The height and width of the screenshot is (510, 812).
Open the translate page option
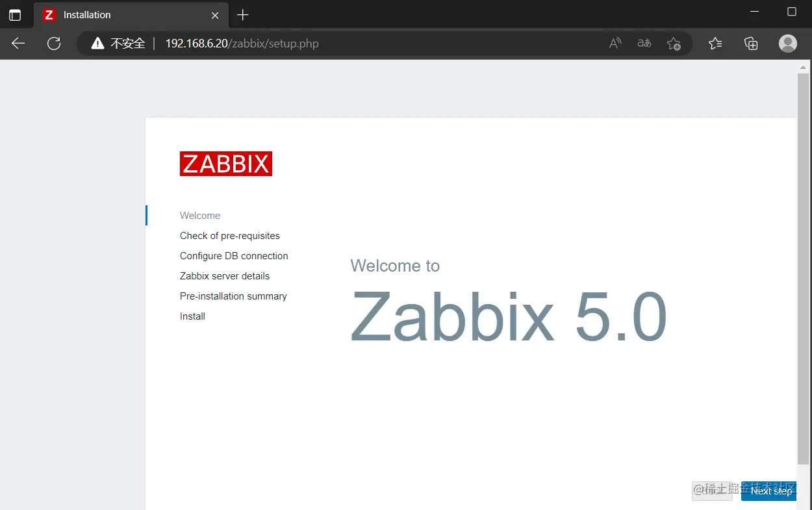pos(644,44)
